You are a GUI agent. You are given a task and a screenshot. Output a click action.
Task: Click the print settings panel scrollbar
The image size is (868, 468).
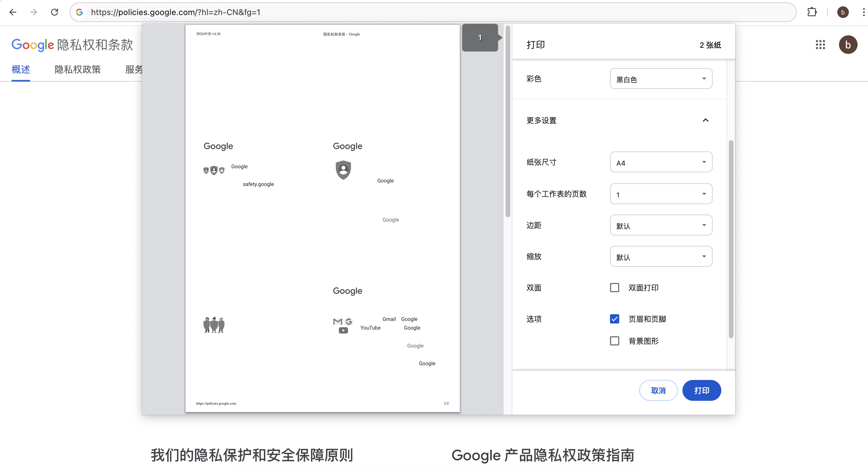coord(731,239)
